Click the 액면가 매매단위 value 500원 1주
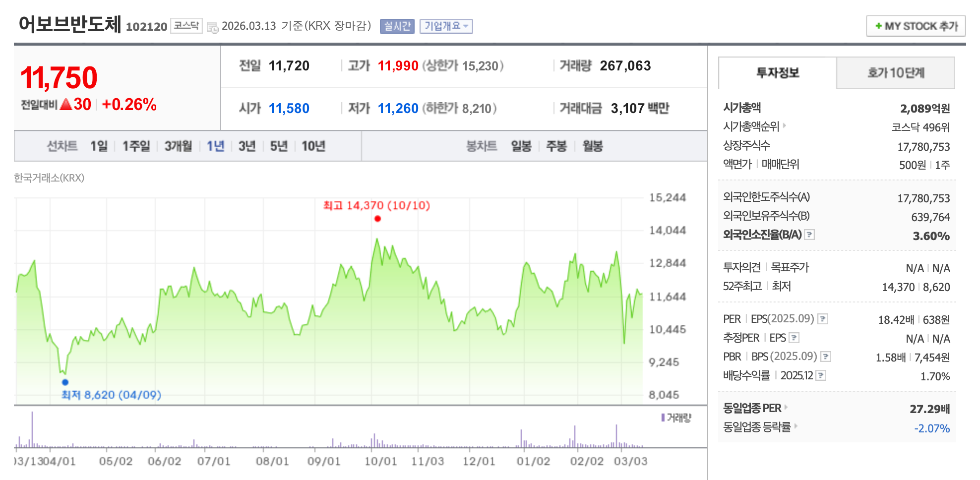Screen dimensions: 980x480 (924, 165)
